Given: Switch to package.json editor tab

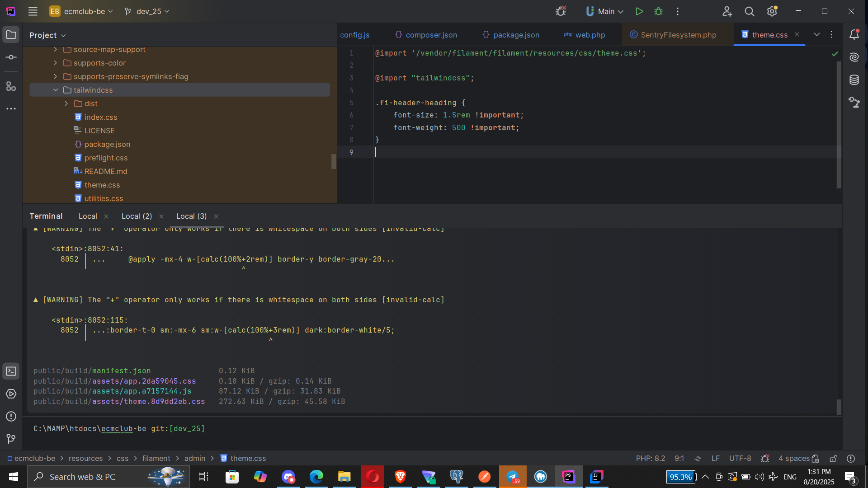Looking at the screenshot, I should click(511, 35).
